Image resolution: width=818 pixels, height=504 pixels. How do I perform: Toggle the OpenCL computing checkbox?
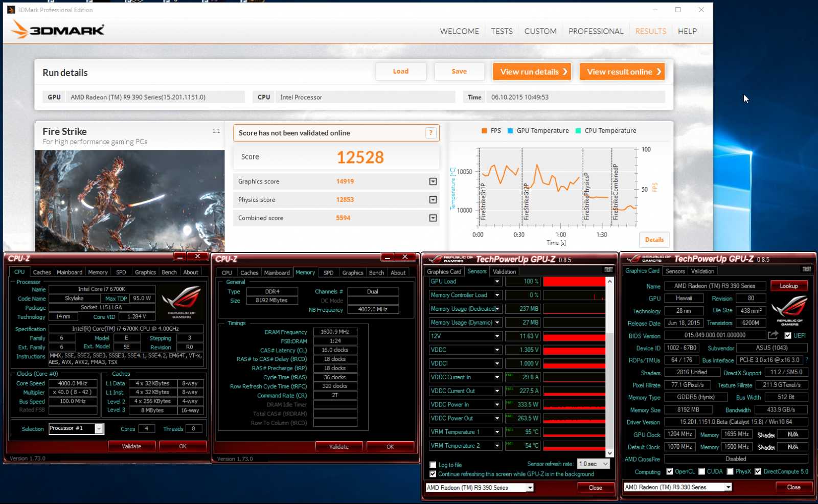(x=670, y=472)
